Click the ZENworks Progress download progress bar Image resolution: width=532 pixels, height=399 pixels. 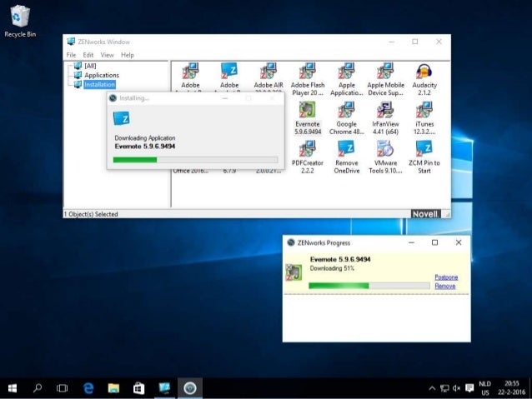tap(369, 286)
